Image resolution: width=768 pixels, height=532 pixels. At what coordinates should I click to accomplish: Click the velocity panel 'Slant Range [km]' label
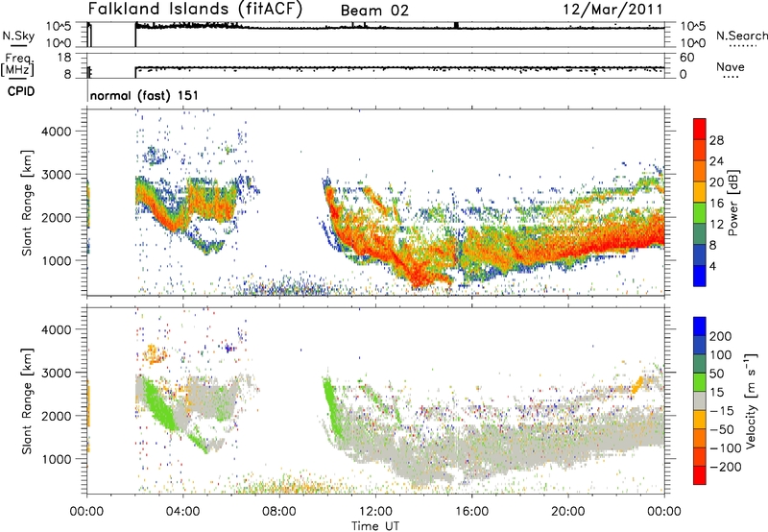27,400
